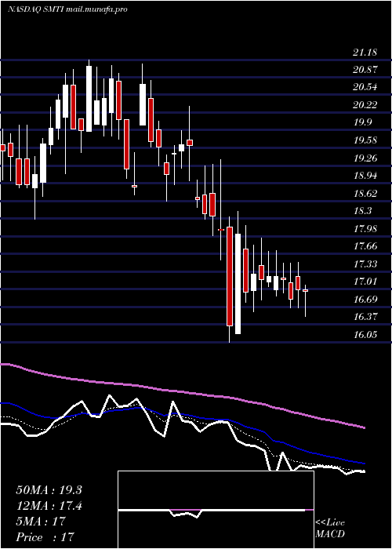Select the 20.54 price level label
Screen dimensions: 392x549
click(x=365, y=87)
